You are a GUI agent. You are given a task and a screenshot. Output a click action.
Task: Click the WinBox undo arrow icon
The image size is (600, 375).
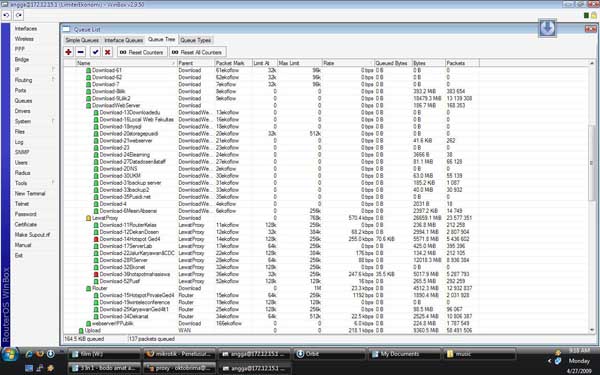(x=7, y=15)
